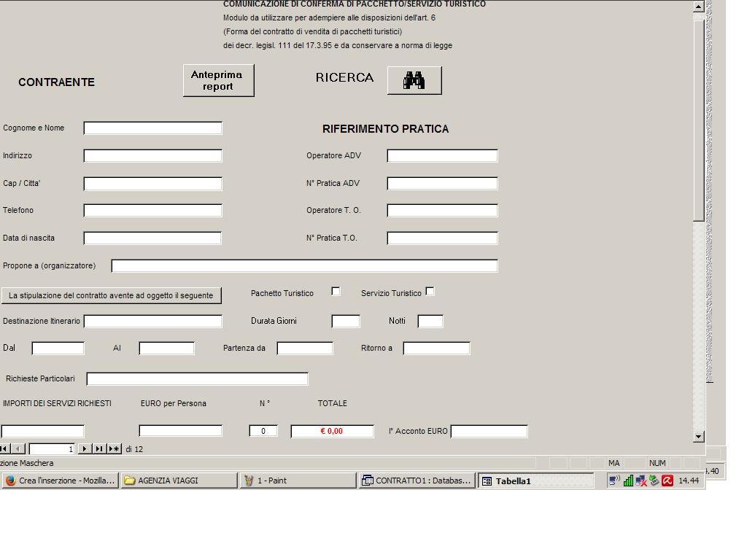Screen dimensions: 747x560
Task: Select Tabella1 taskbar item
Action: pyautogui.click(x=536, y=481)
